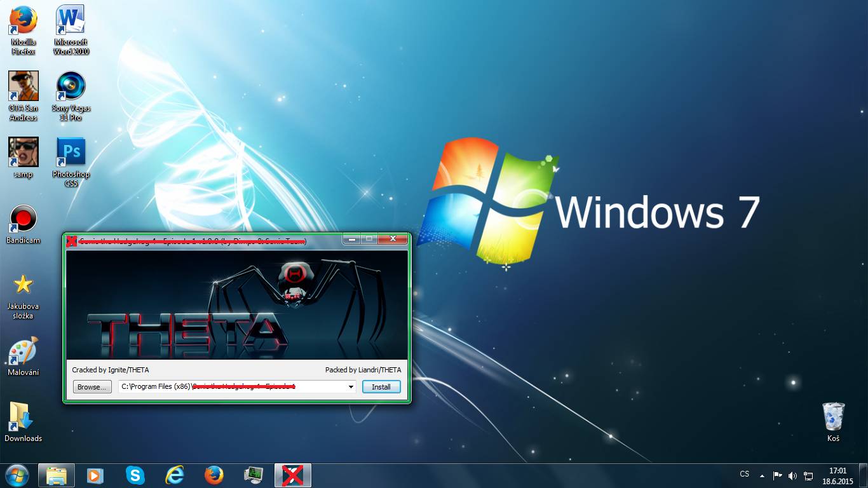Image resolution: width=868 pixels, height=488 pixels.
Task: Close the installer window
Action: [393, 239]
